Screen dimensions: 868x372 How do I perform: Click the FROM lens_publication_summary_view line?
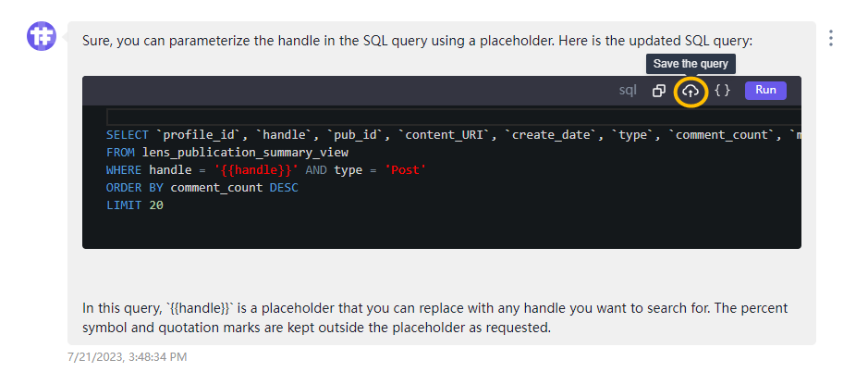click(227, 152)
